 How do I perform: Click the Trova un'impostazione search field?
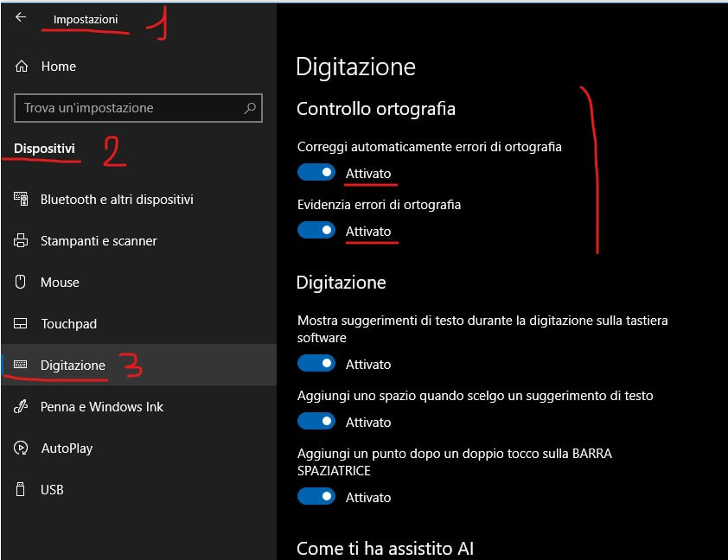point(130,109)
